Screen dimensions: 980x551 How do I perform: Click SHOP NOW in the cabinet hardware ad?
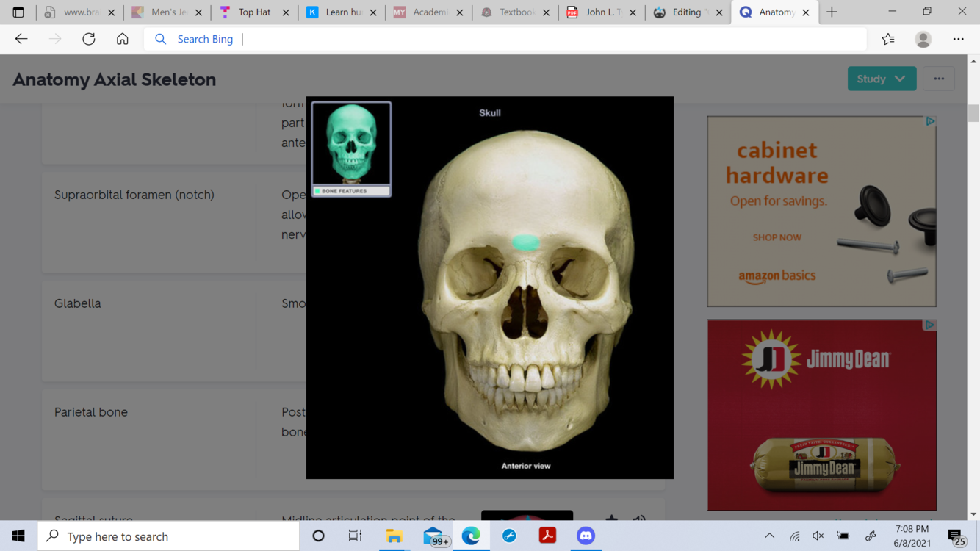(777, 237)
